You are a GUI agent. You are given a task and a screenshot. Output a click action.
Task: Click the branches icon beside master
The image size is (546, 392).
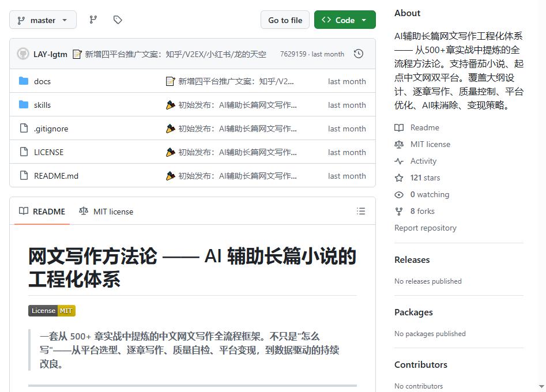(93, 20)
